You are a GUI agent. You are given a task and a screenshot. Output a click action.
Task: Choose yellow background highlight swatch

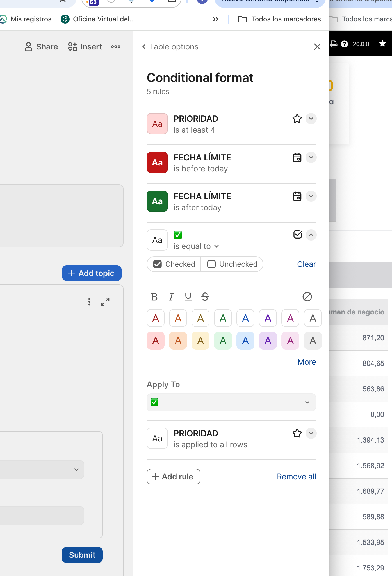coord(200,341)
